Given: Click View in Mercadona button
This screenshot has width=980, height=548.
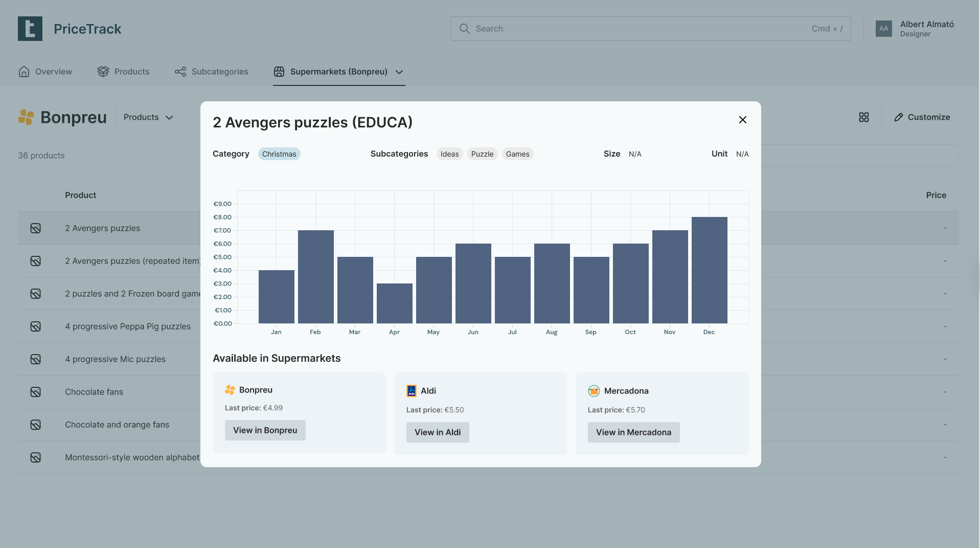Looking at the screenshot, I should click(633, 432).
